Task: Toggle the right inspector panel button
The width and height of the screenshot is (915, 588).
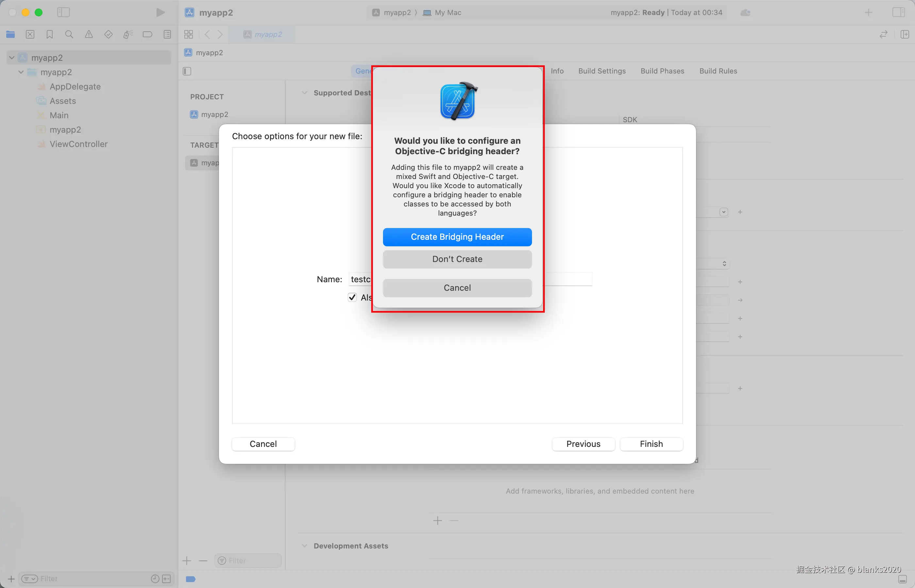Action: pos(898,13)
